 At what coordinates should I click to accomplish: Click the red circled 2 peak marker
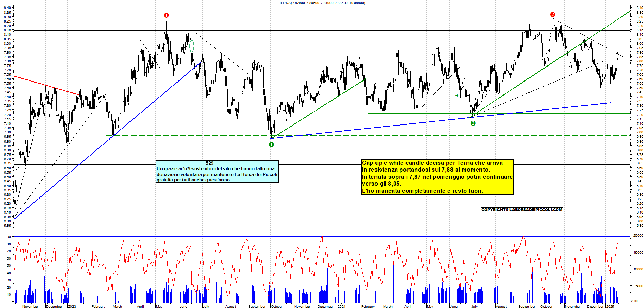tap(553, 14)
